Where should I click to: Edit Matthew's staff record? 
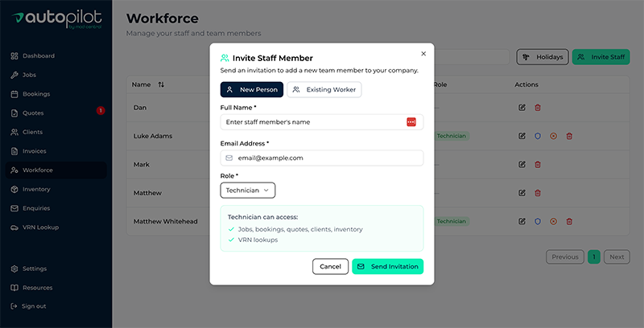(x=522, y=193)
